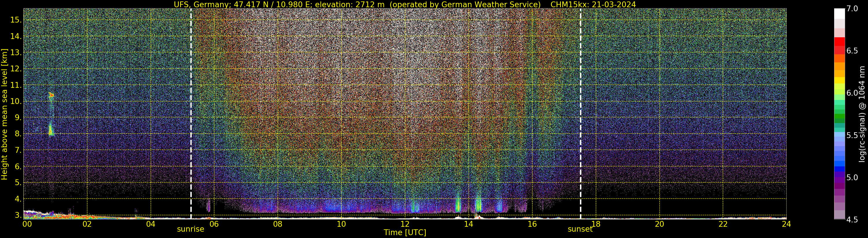Click the '11.' height tick label

(x=16, y=85)
